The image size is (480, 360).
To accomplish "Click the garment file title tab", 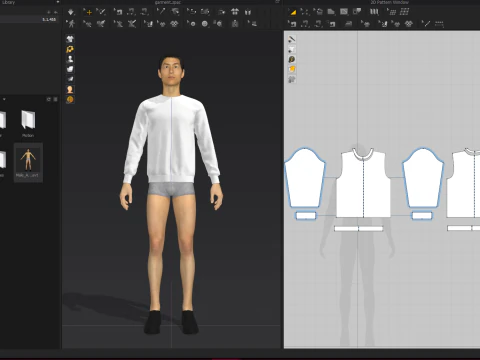I will [x=168, y=2].
